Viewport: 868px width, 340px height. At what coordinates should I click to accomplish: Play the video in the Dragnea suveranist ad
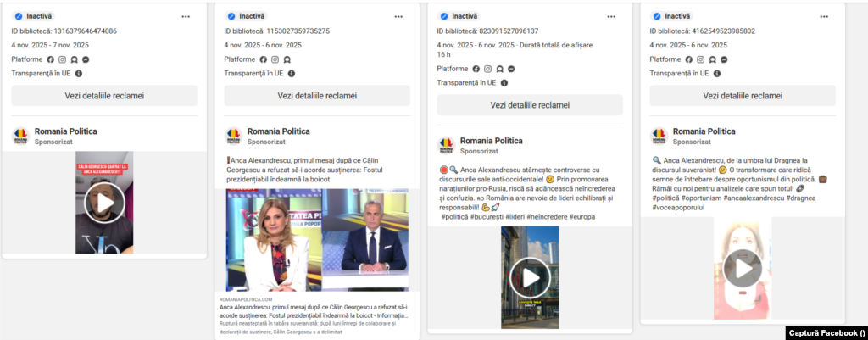tap(743, 268)
